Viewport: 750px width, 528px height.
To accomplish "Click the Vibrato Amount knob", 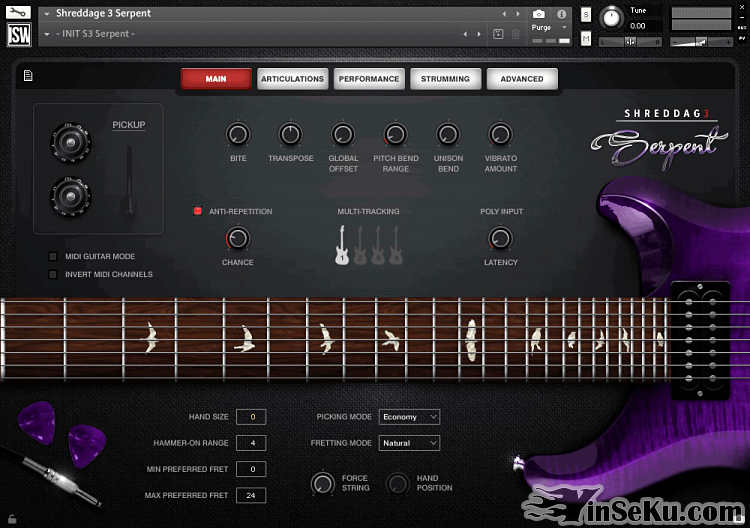I will [501, 134].
